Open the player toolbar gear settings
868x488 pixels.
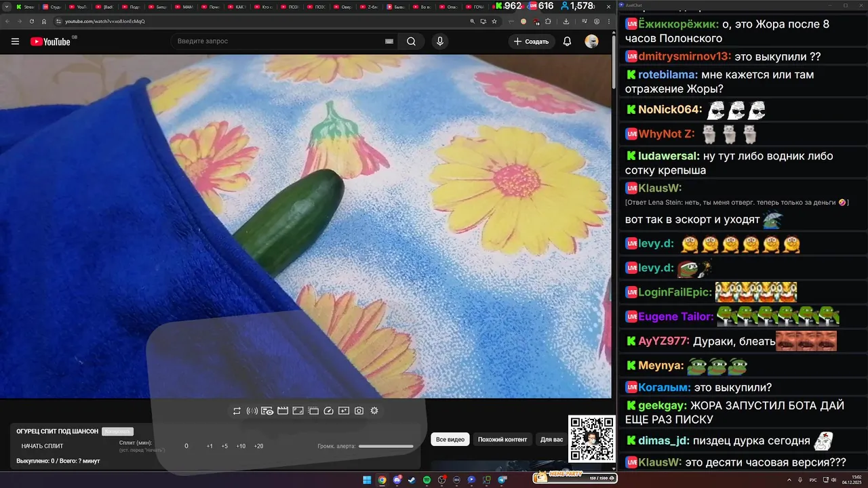[374, 411]
